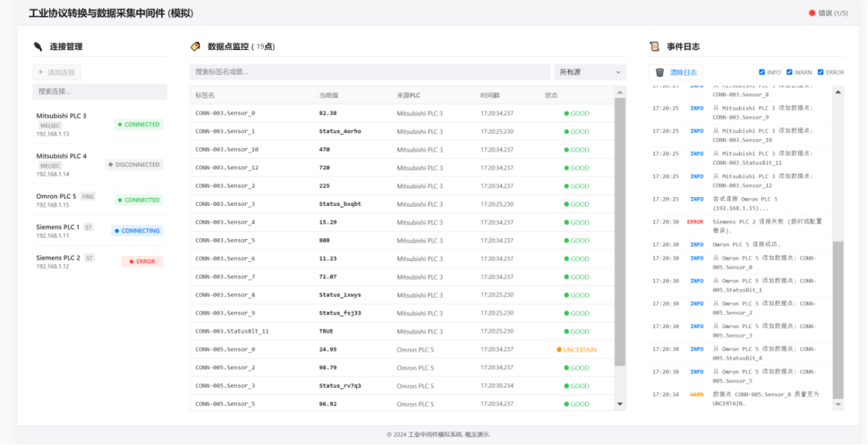Click the DISCONNECTED badge of Mitsubishi PLC 4
Screen dimensions: 868x445
135,165
